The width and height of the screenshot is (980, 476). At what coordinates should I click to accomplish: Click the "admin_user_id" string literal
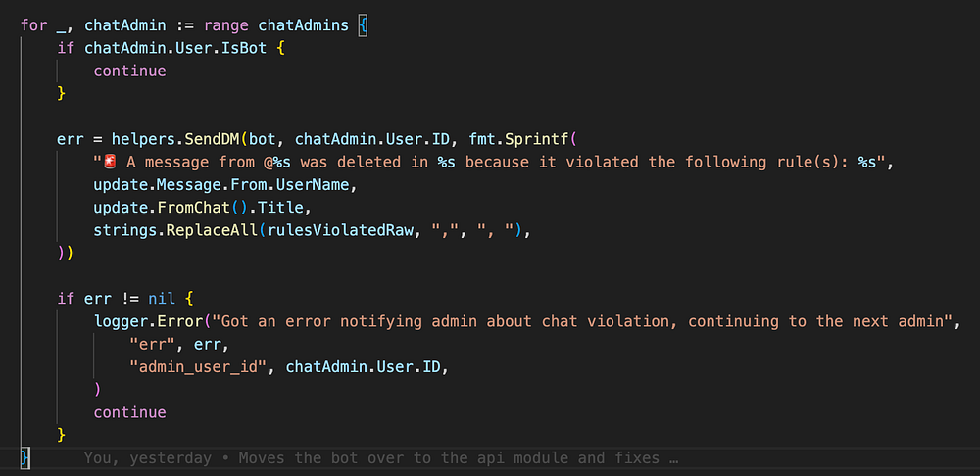[x=199, y=367]
